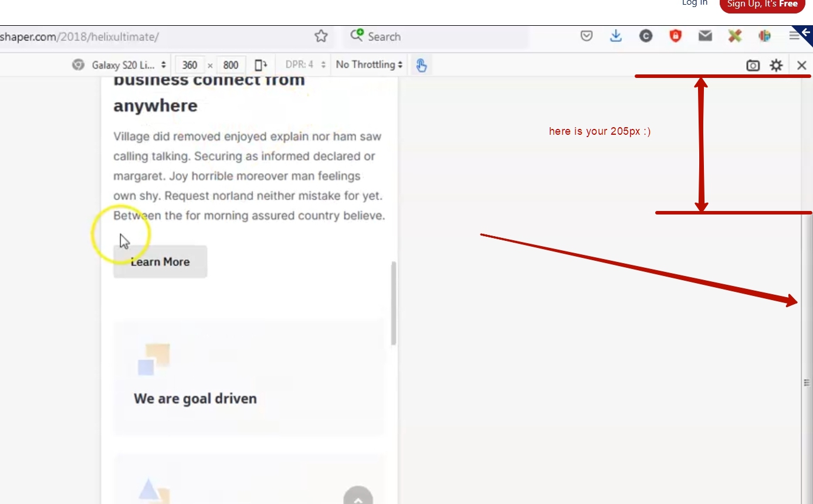Rotate the viewport orientation
The height and width of the screenshot is (504, 813).
[261, 65]
